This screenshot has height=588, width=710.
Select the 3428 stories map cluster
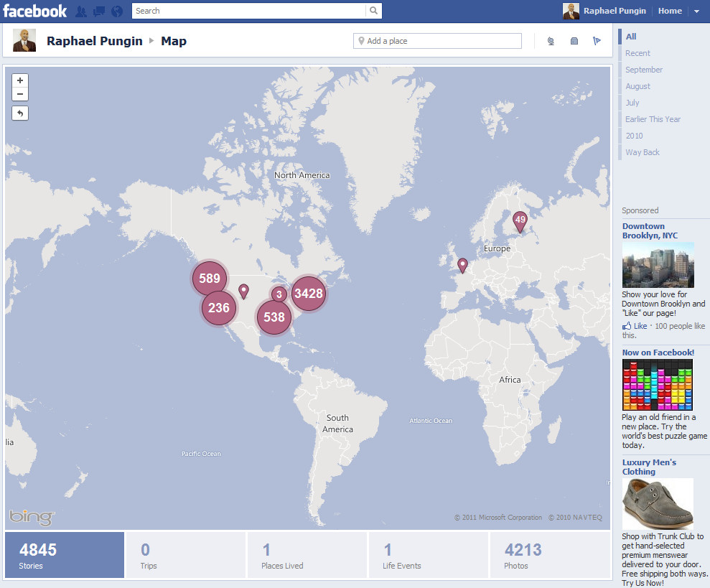tap(309, 294)
